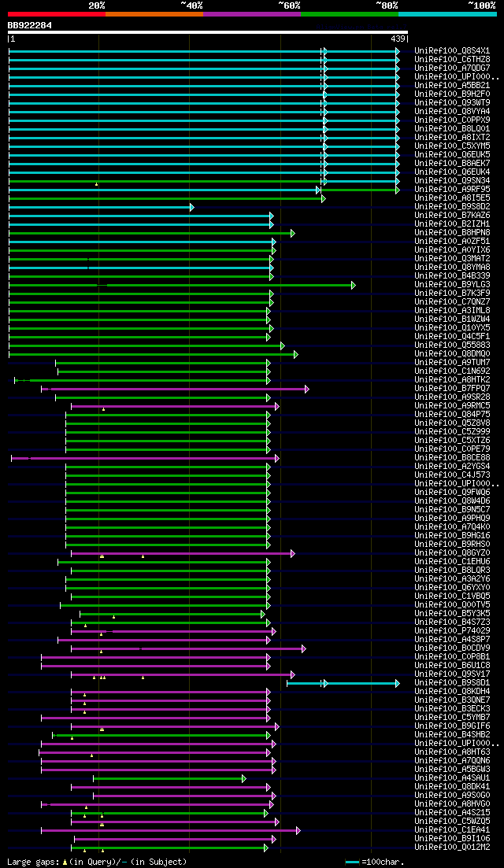Select the UniRef100_Q6EUK5 label
Viewport: 504px width, 868px height.
(452, 154)
